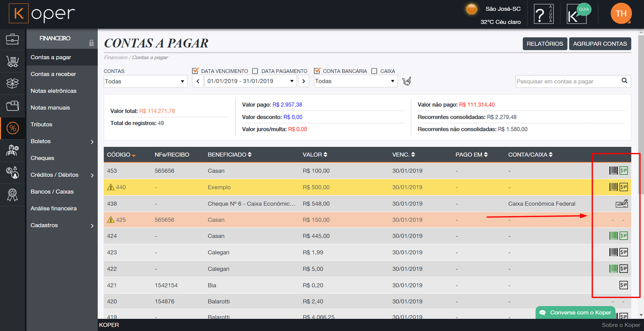644x331 pixels.
Task: Go to Análise financeira
Action: pyautogui.click(x=54, y=209)
